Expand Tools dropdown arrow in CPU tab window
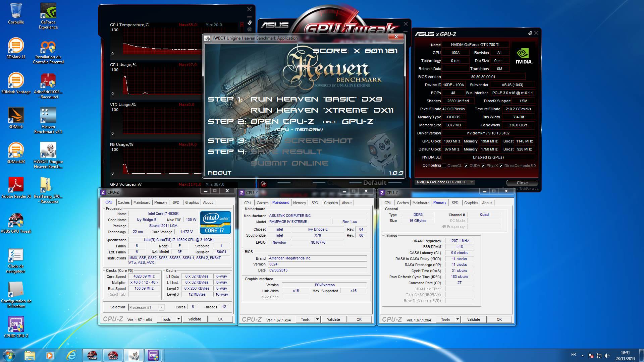 (179, 319)
